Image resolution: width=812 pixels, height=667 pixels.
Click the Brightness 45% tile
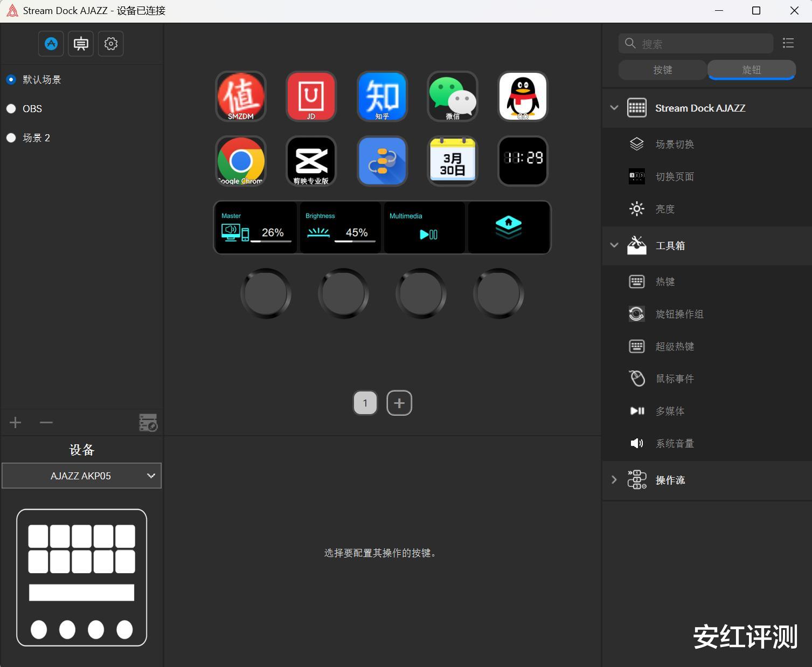click(x=340, y=227)
